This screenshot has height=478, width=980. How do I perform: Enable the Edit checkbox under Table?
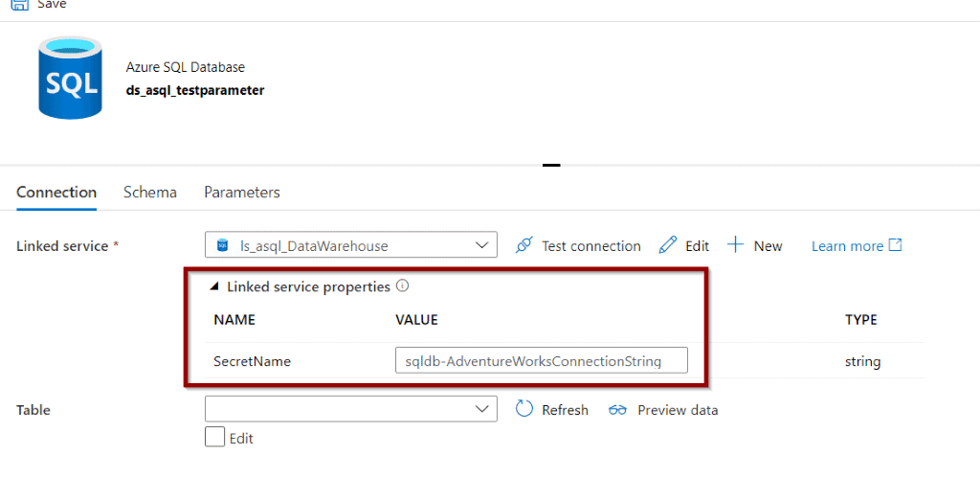coord(214,437)
